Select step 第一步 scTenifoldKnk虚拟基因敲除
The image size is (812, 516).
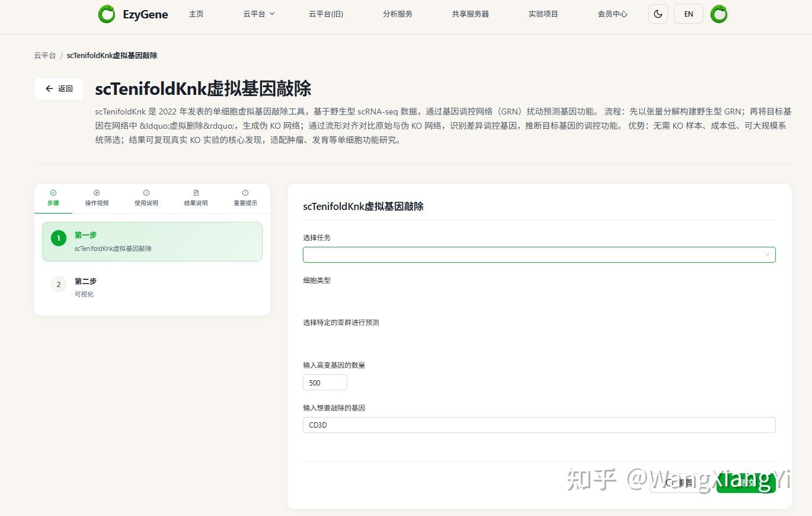coord(152,241)
